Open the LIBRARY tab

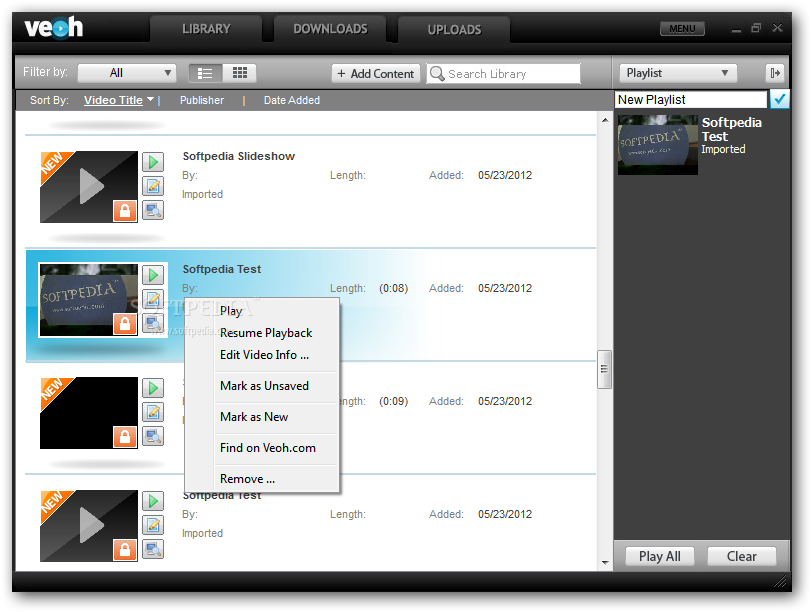click(x=206, y=29)
